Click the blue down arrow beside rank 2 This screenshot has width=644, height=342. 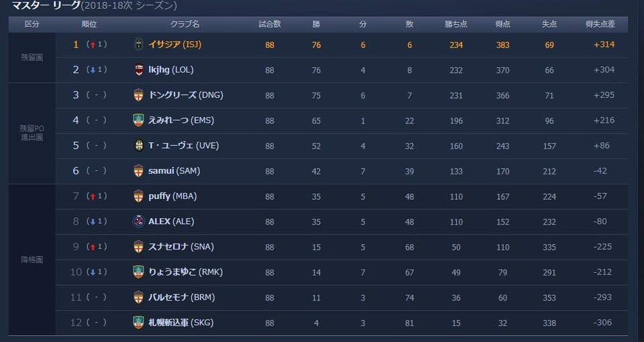93,70
